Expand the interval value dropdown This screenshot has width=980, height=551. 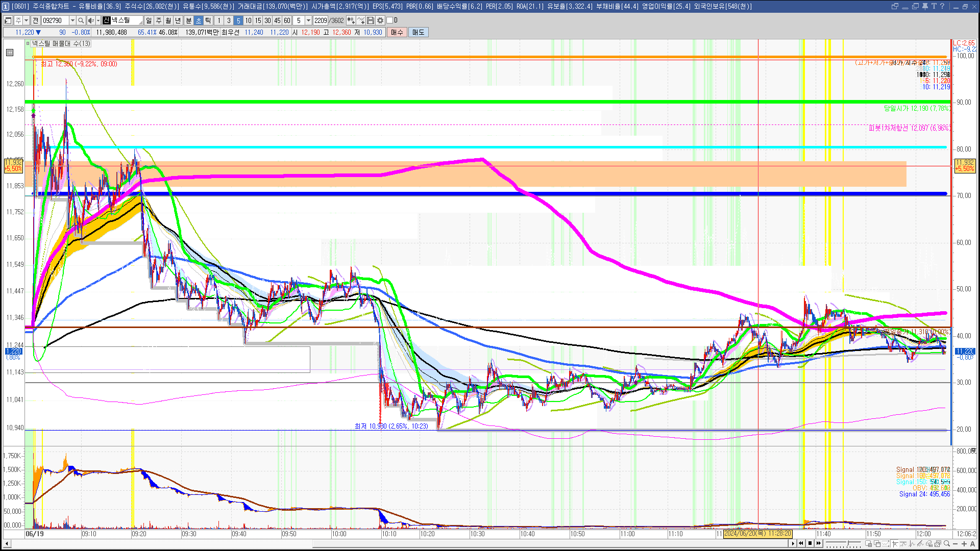click(x=308, y=20)
